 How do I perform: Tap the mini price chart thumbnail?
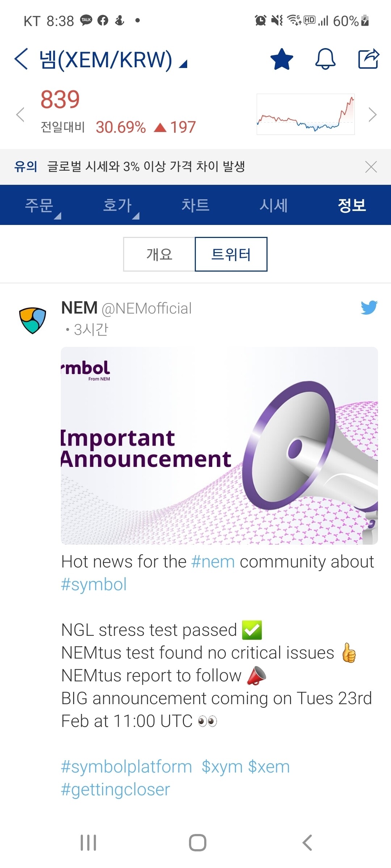click(x=306, y=114)
